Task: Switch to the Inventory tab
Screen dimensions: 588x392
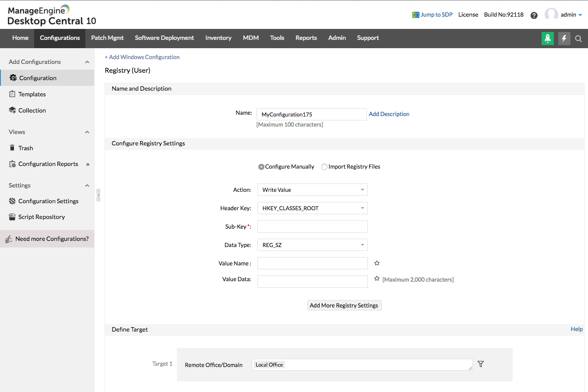Action: point(218,38)
